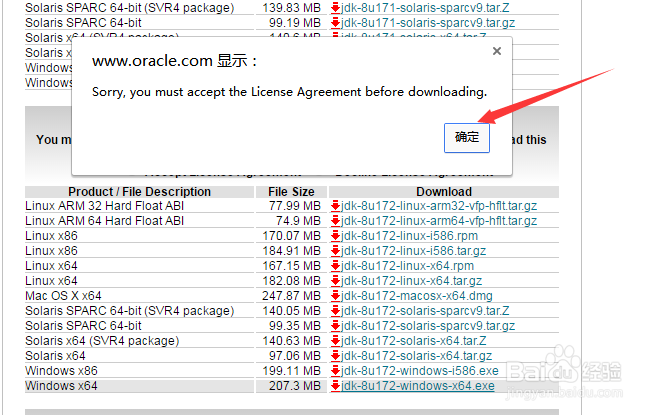The height and width of the screenshot is (415, 660).
Task: Select the 207.3 MB file size
Action: pyautogui.click(x=295, y=386)
